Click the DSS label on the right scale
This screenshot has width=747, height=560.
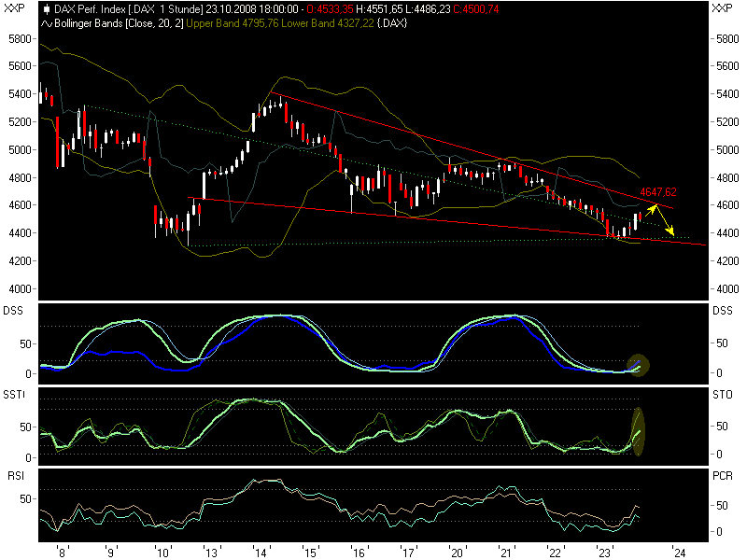tap(723, 311)
